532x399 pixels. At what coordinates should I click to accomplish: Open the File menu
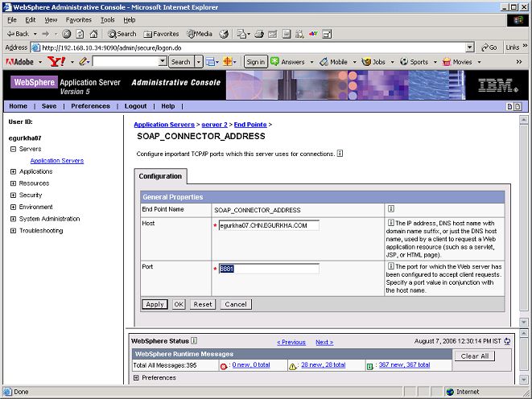pos(12,20)
